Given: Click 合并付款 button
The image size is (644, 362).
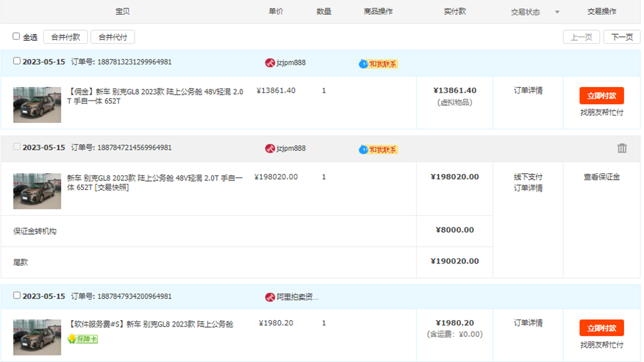Looking at the screenshot, I should pos(65,37).
